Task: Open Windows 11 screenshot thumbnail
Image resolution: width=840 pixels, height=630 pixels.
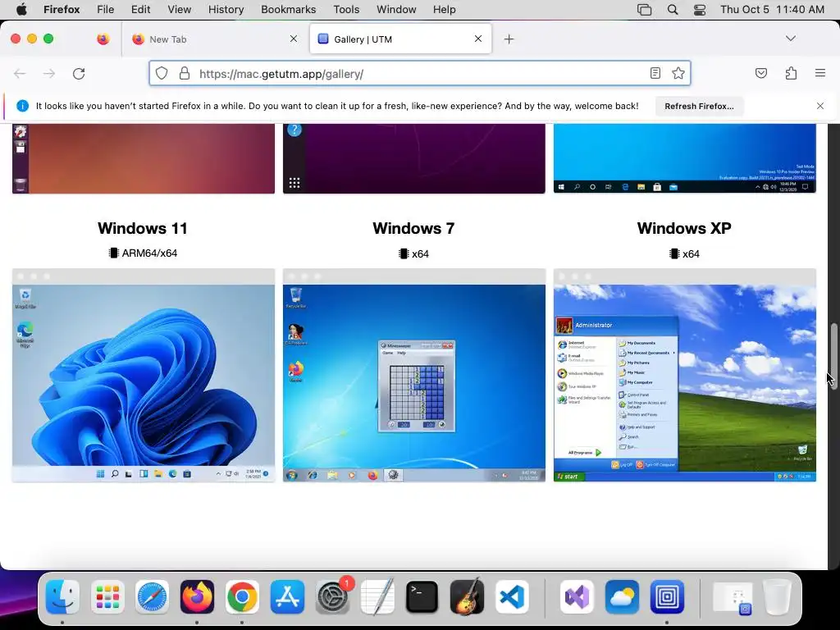Action: coord(144,375)
